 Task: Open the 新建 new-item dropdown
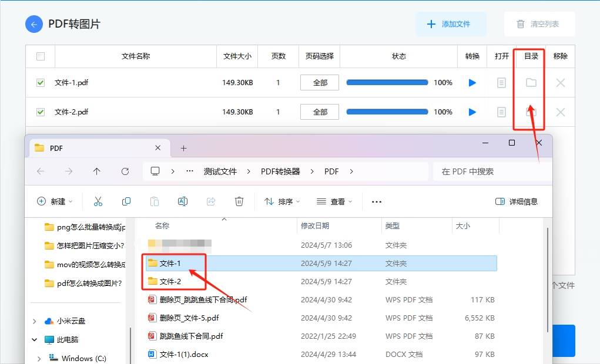54,201
